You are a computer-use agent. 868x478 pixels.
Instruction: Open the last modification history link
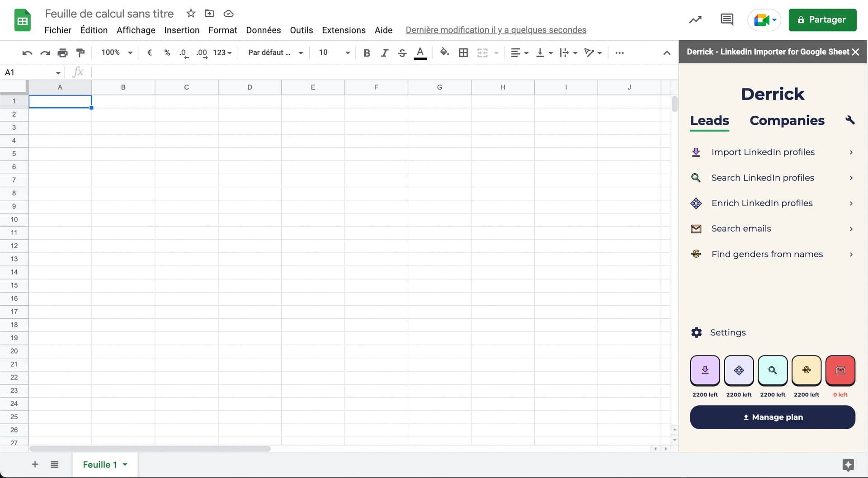496,30
